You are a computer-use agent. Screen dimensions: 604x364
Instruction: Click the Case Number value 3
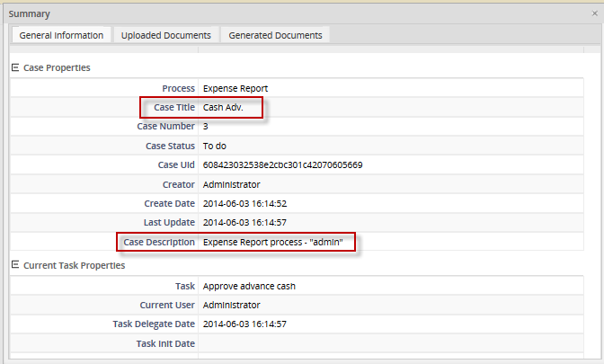tap(206, 127)
